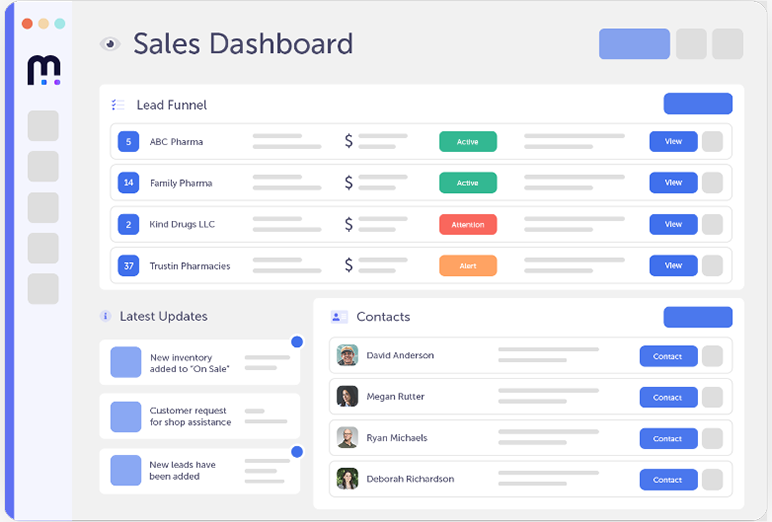
Task: Click blue dot on New inventory update
Action: [297, 342]
